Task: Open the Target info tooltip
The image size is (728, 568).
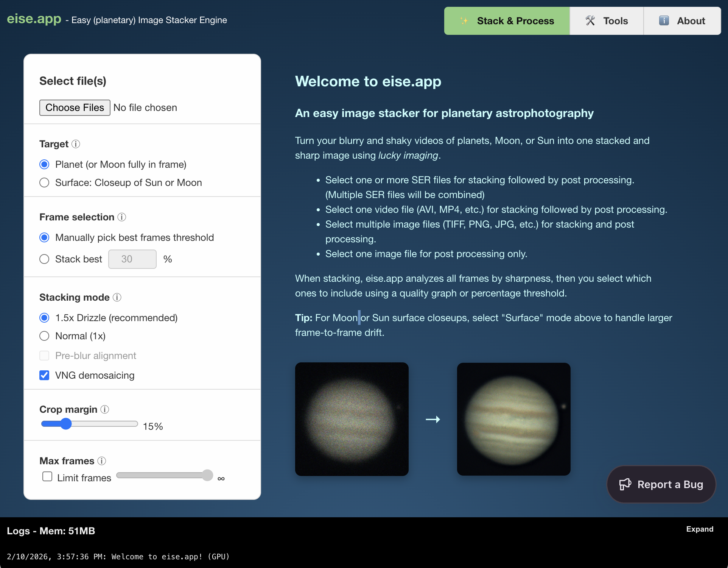Action: click(x=76, y=144)
